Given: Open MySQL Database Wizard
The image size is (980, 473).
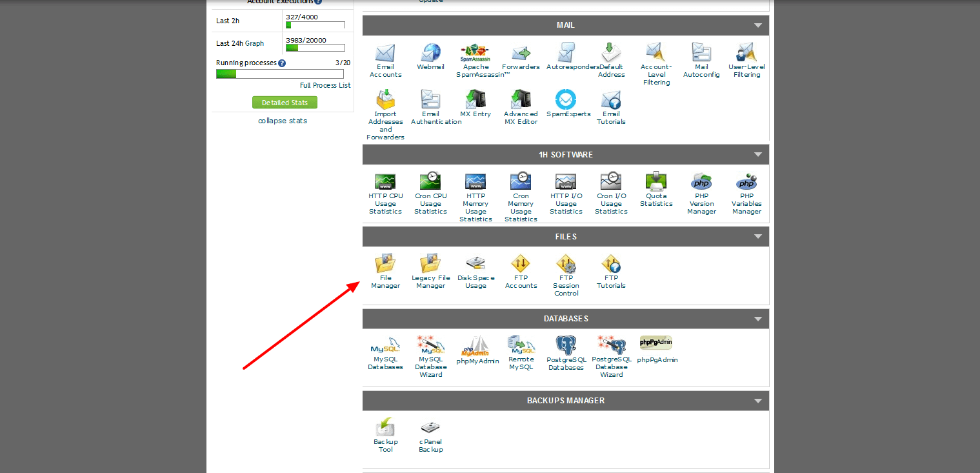Looking at the screenshot, I should 430,357.
